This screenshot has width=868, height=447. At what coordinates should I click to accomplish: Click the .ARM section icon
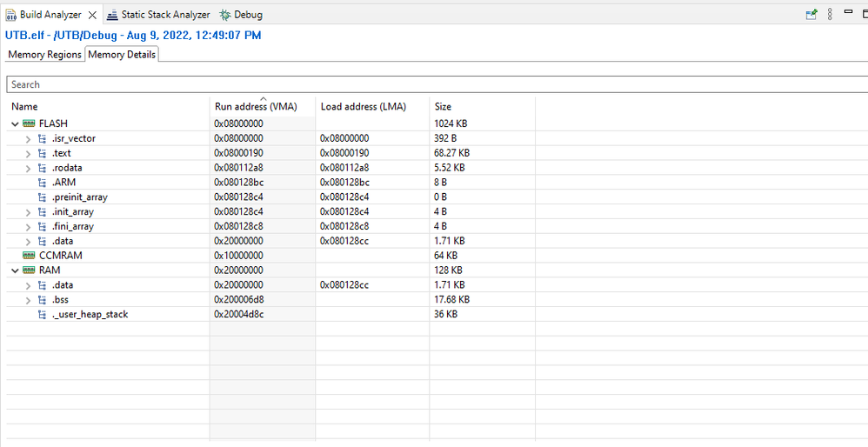pos(42,183)
